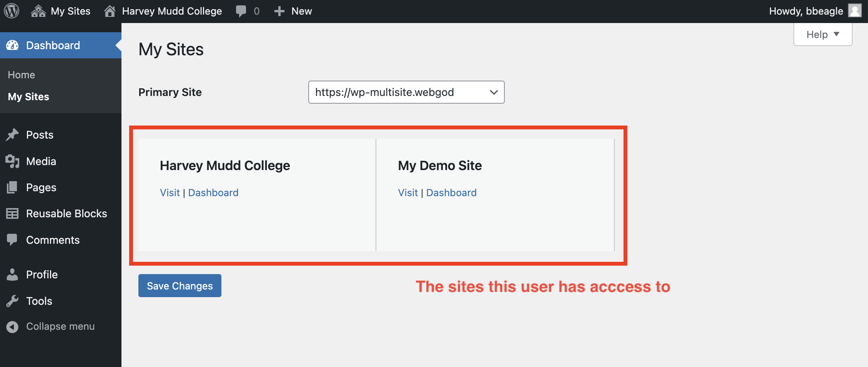The image size is (868, 367).
Task: Click the Profile person icon
Action: pos(12,274)
